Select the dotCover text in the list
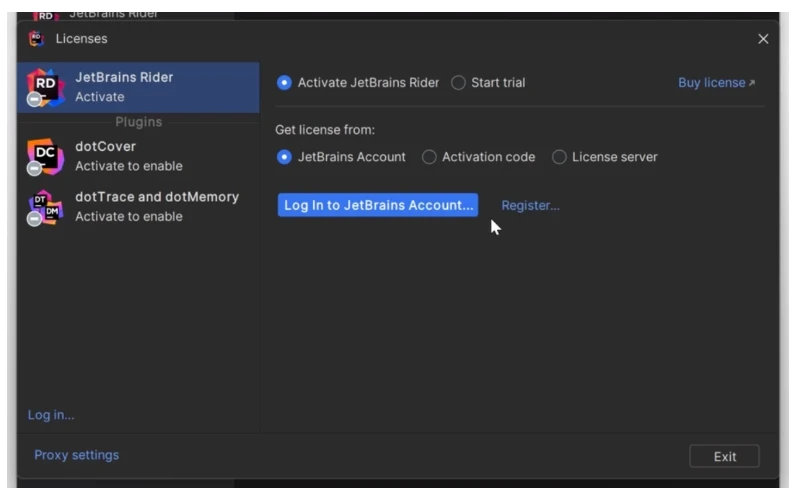The height and width of the screenshot is (496, 791). pos(105,146)
